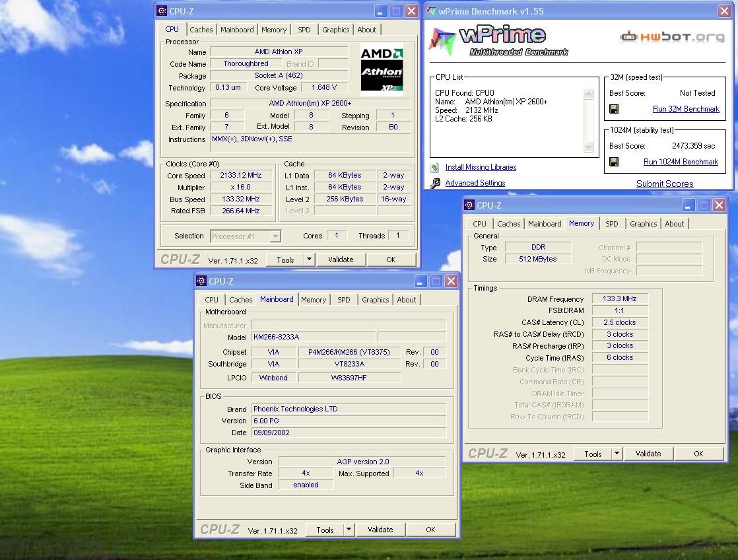Open SPD tab in Mainboard window
The width and height of the screenshot is (738, 560).
coord(343,300)
